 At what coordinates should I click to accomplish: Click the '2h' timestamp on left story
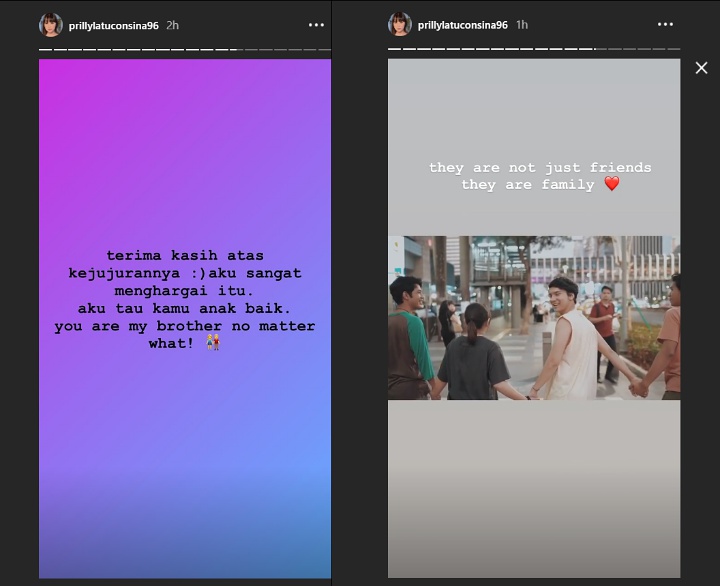click(x=173, y=25)
